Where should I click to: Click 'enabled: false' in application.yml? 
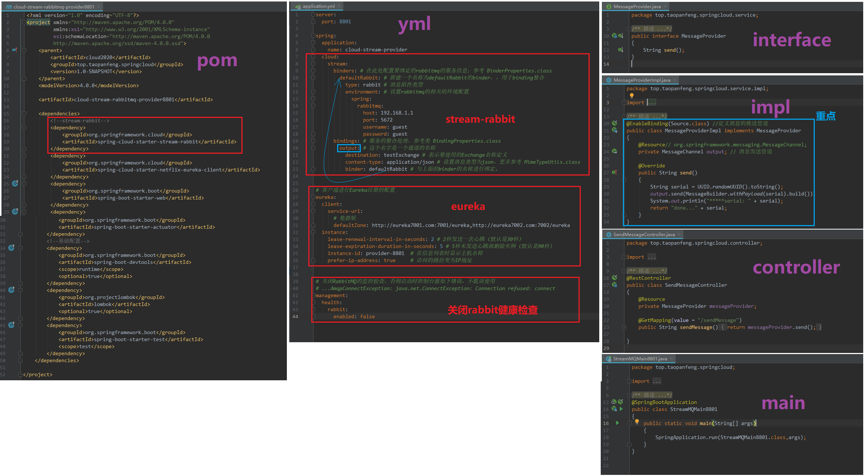[x=354, y=317]
